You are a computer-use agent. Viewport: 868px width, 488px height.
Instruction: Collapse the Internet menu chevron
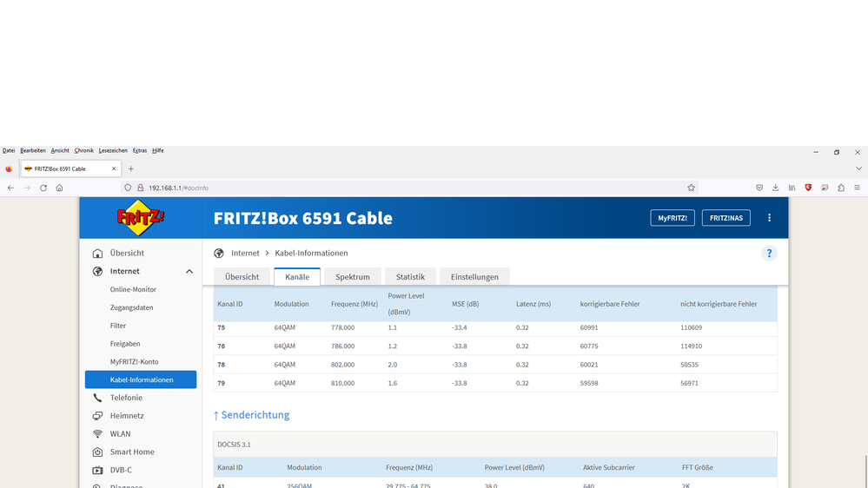tap(189, 271)
